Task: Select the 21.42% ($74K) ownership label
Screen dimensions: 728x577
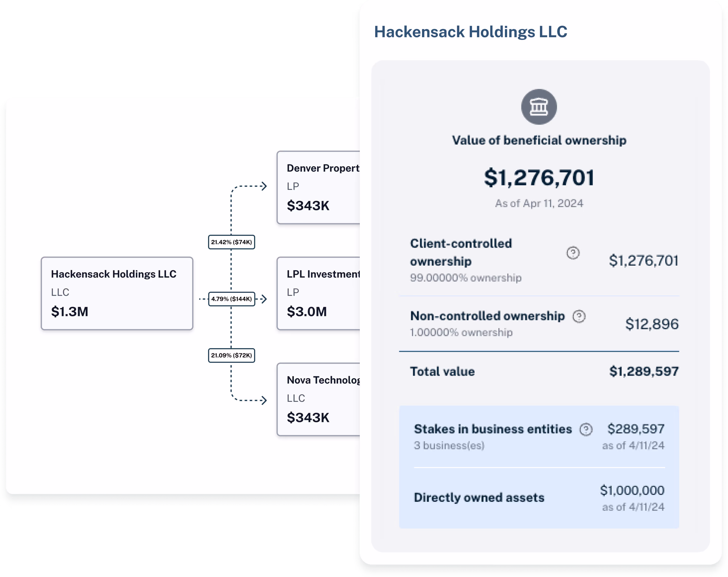Action: coord(231,242)
